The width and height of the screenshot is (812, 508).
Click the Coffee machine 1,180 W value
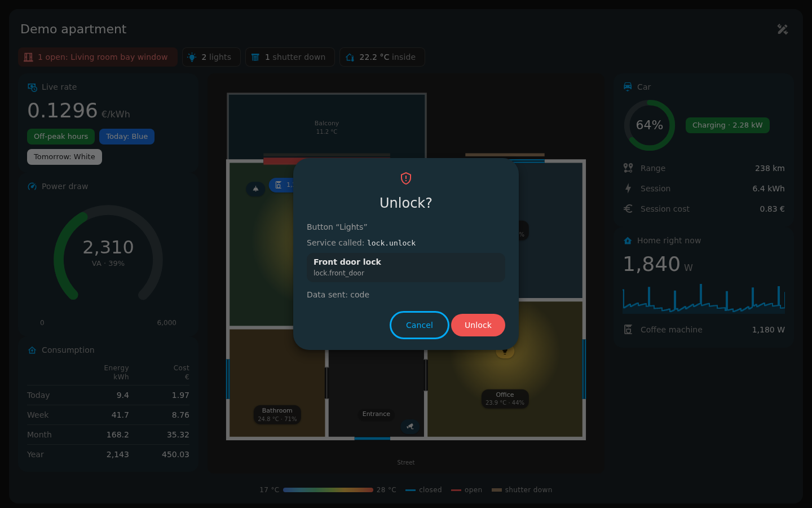point(768,330)
